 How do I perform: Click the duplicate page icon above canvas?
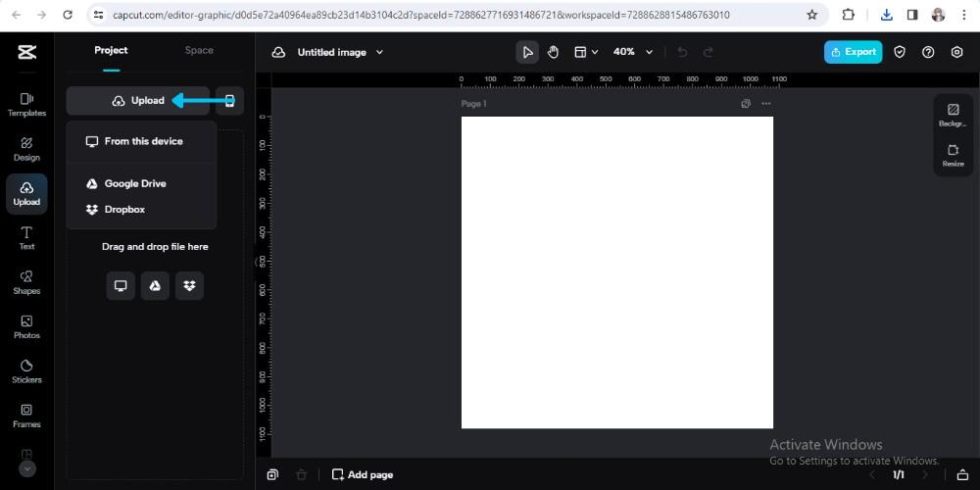pos(746,104)
